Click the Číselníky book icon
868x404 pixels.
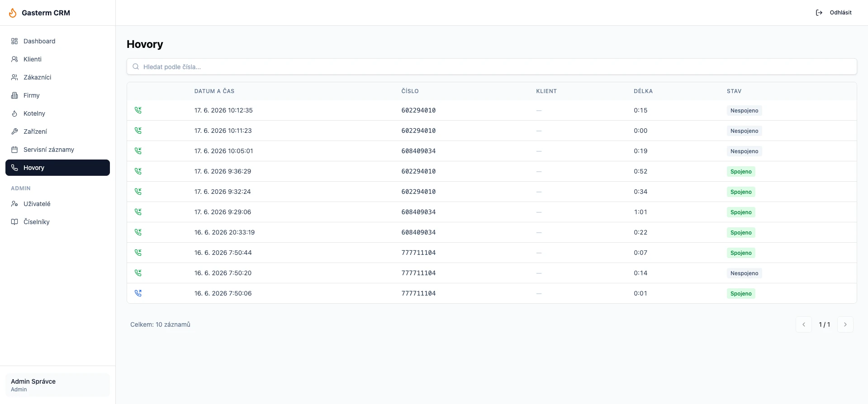coord(14,222)
